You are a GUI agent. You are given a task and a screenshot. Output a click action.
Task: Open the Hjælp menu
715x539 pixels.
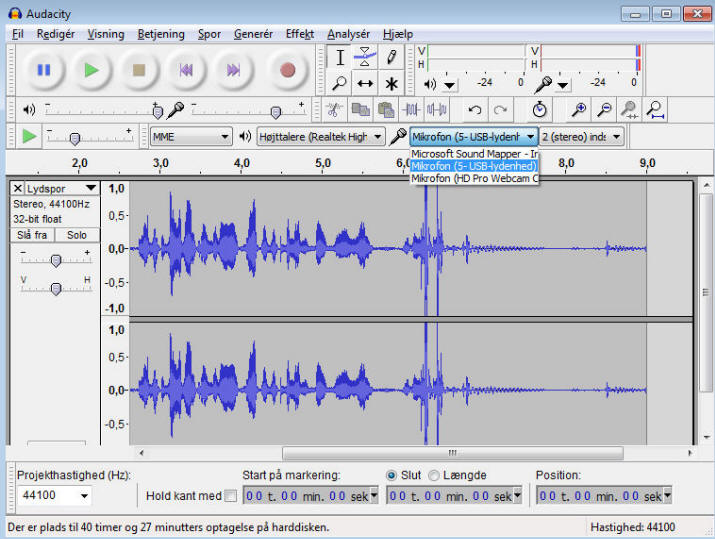(398, 34)
